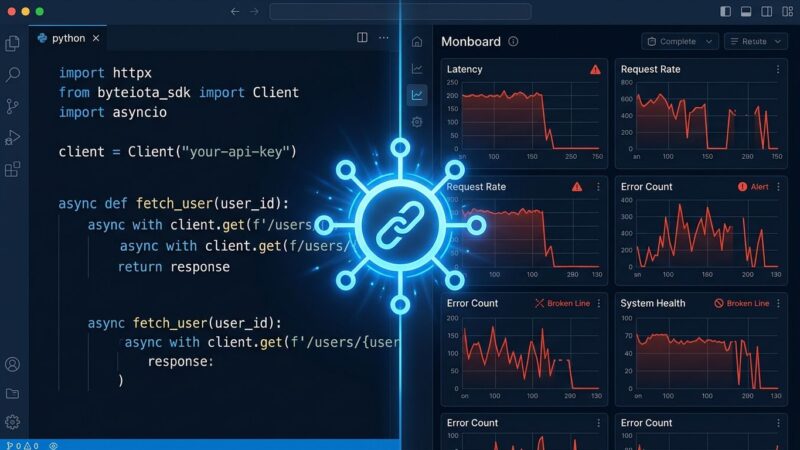Go back with the navigation arrow

click(235, 11)
